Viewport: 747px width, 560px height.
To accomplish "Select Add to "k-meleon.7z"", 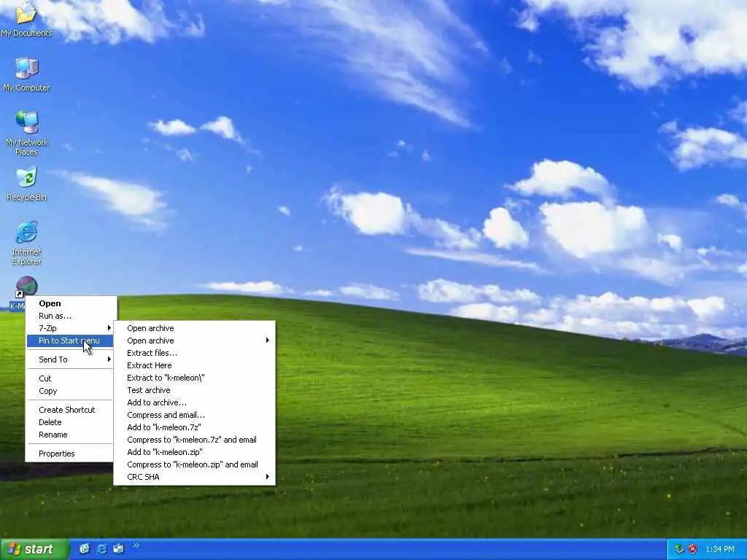I will (x=194, y=427).
